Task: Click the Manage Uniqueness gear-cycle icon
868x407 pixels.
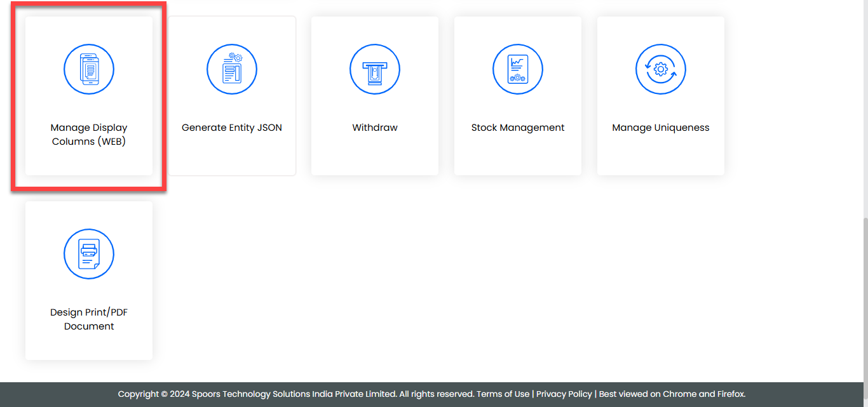Action: point(661,70)
